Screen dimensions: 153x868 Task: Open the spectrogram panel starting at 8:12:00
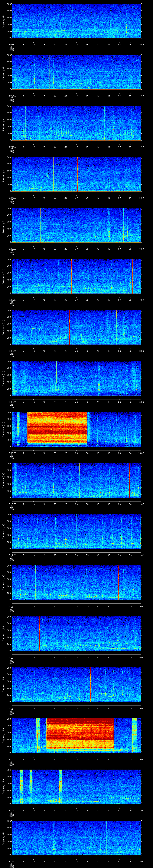point(76,583)
